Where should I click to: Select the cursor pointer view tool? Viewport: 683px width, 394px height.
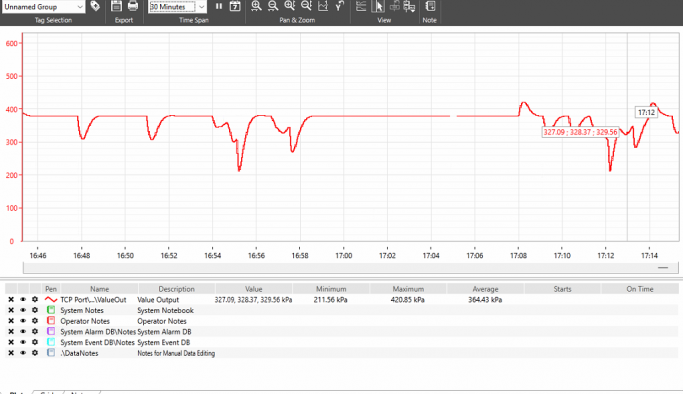[x=379, y=6]
